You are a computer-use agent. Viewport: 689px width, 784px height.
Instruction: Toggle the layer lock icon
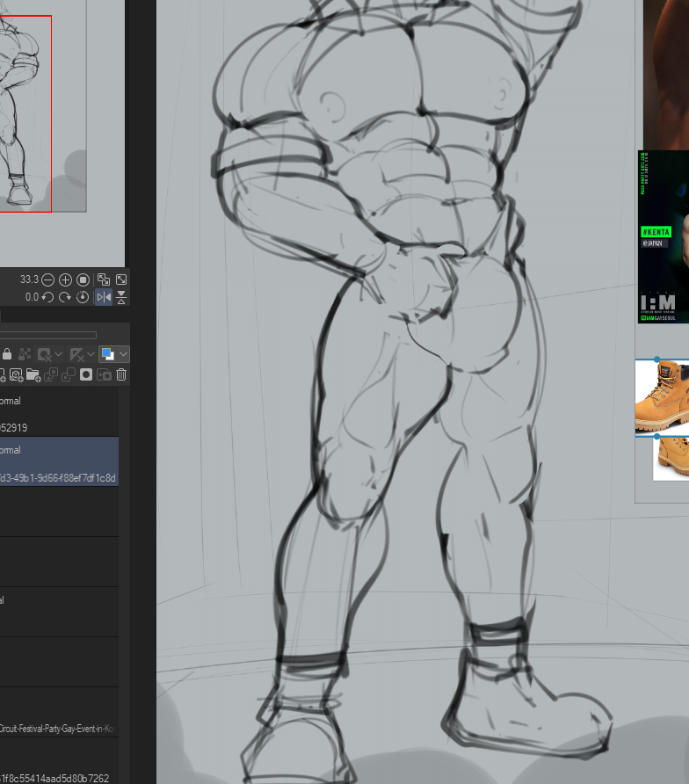(x=7, y=354)
